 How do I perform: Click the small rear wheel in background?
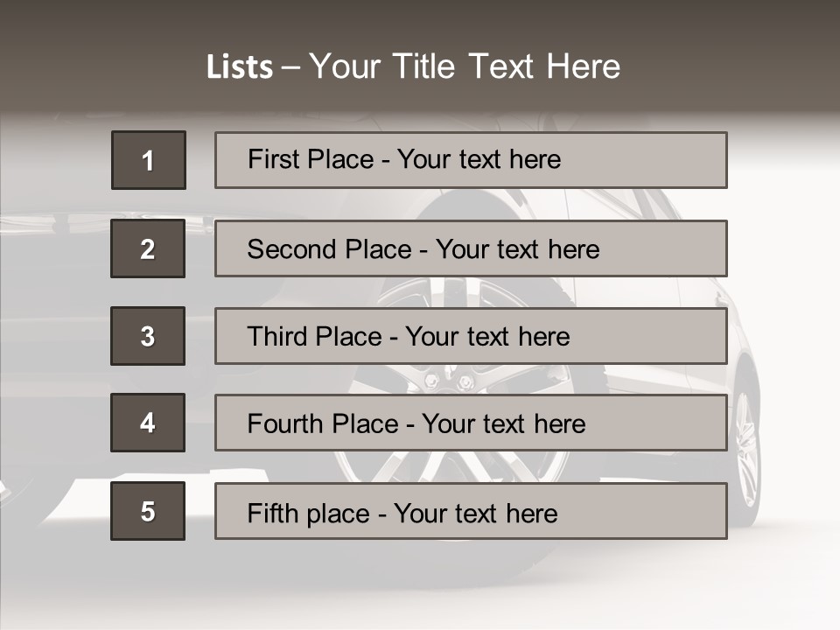coord(746,449)
